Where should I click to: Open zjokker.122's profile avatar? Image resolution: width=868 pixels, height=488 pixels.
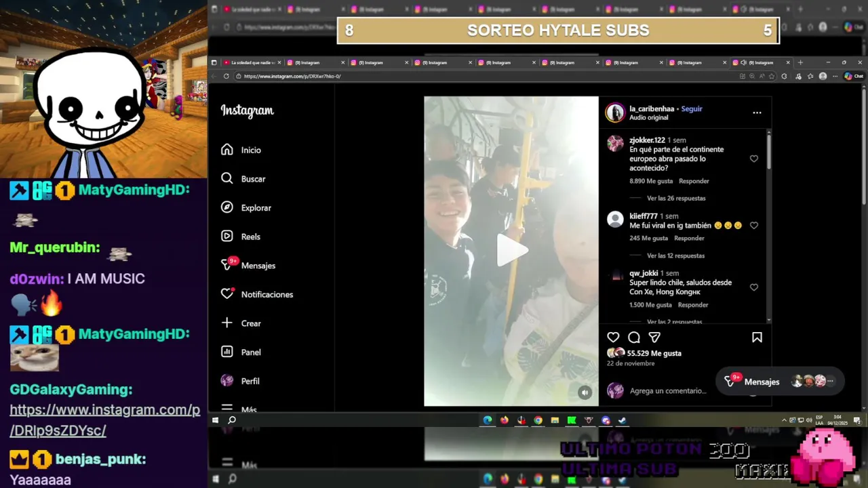[x=615, y=143]
